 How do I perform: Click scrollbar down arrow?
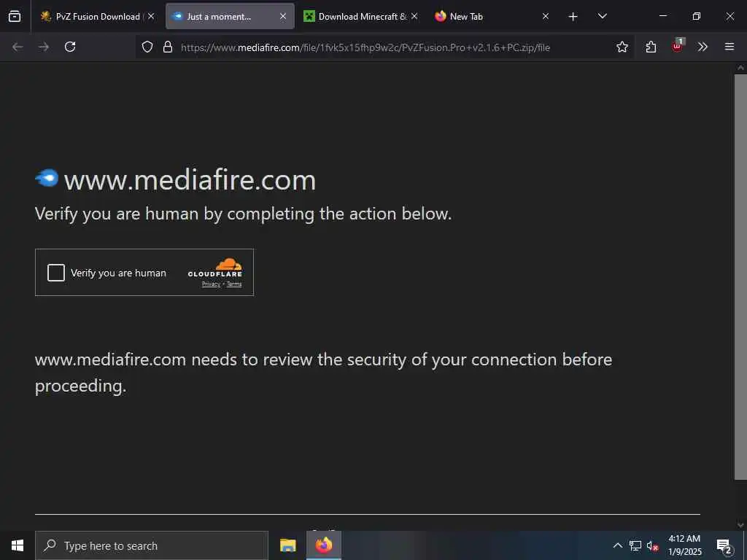click(x=740, y=525)
